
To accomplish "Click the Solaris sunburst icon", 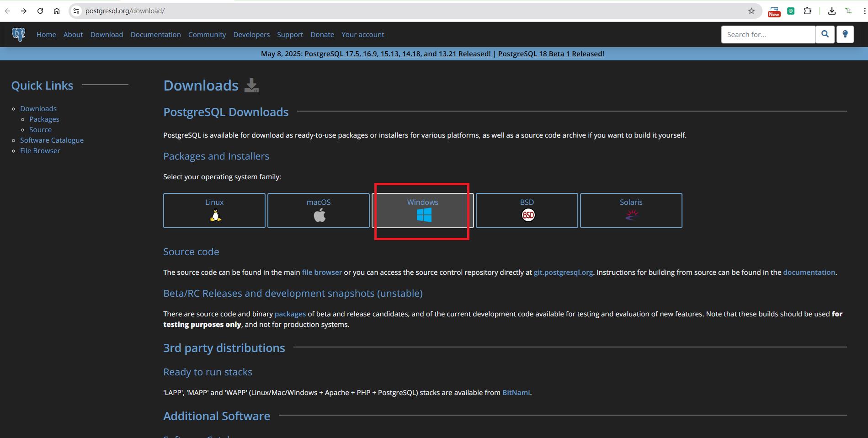I will [632, 215].
